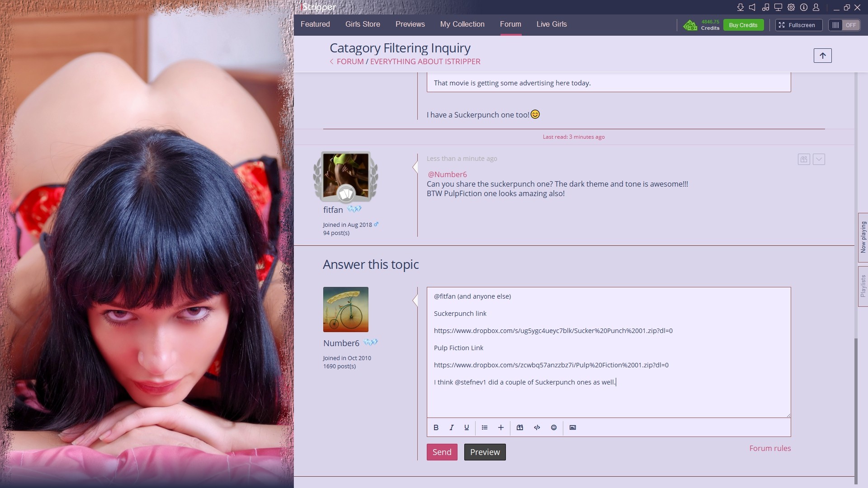Viewport: 868px width, 488px height.
Task: Open the settings gear in title bar
Action: point(791,7)
